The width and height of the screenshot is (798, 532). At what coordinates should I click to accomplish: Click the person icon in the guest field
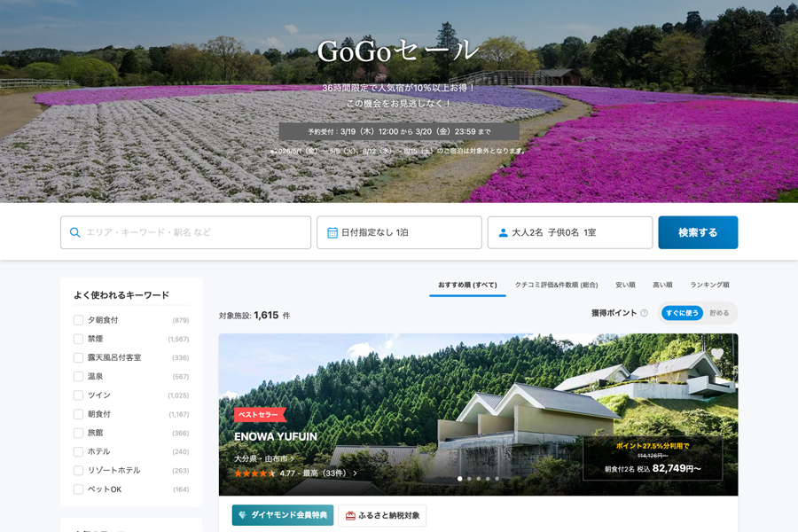click(x=502, y=231)
